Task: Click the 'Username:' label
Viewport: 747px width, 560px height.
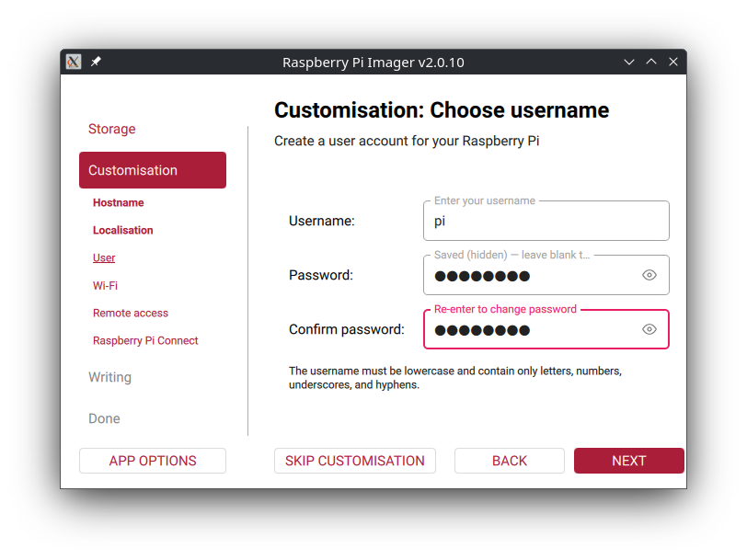Action: click(x=322, y=221)
